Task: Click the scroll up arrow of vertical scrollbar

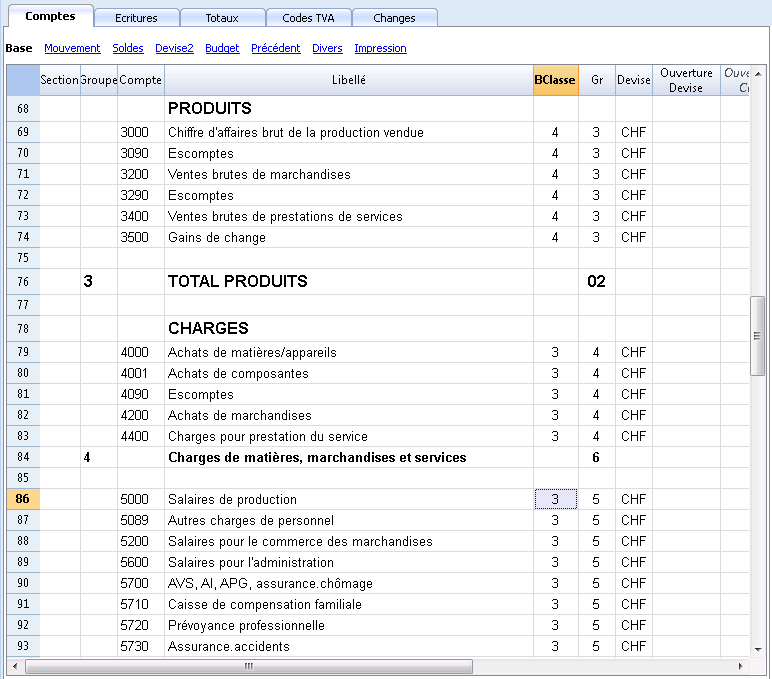Action: coord(758,74)
